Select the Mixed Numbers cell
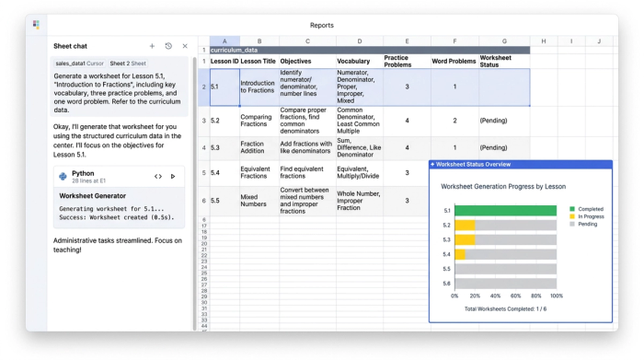This screenshot has width=644, height=360. click(259, 201)
